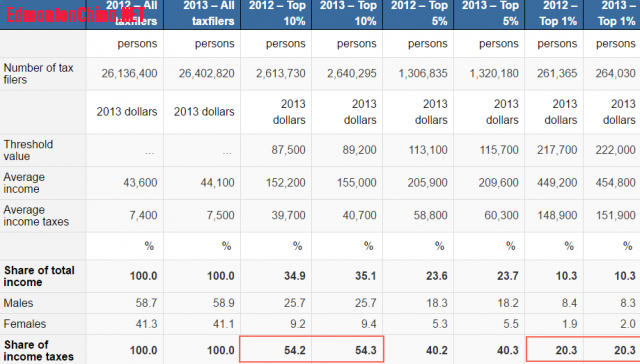The image size is (640, 364).
Task: Click the Females row label
Action: [x=24, y=324]
